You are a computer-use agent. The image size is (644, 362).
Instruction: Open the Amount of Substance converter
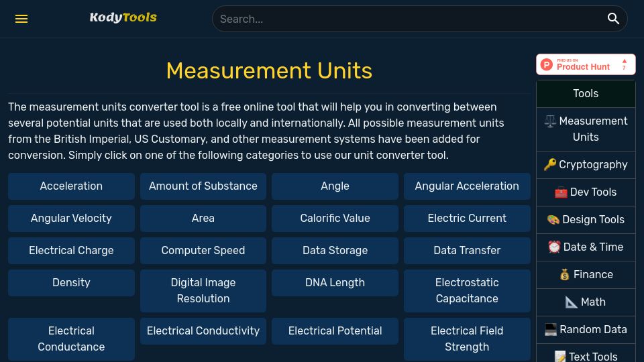203,186
